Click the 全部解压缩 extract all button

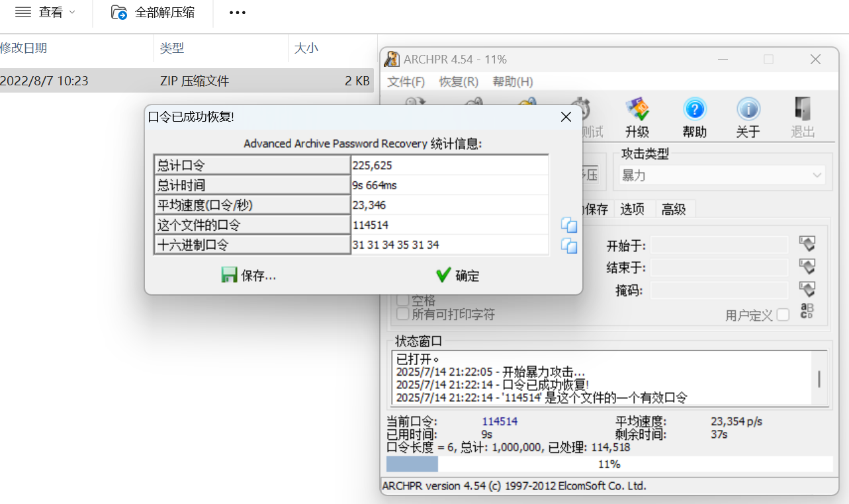point(153,13)
